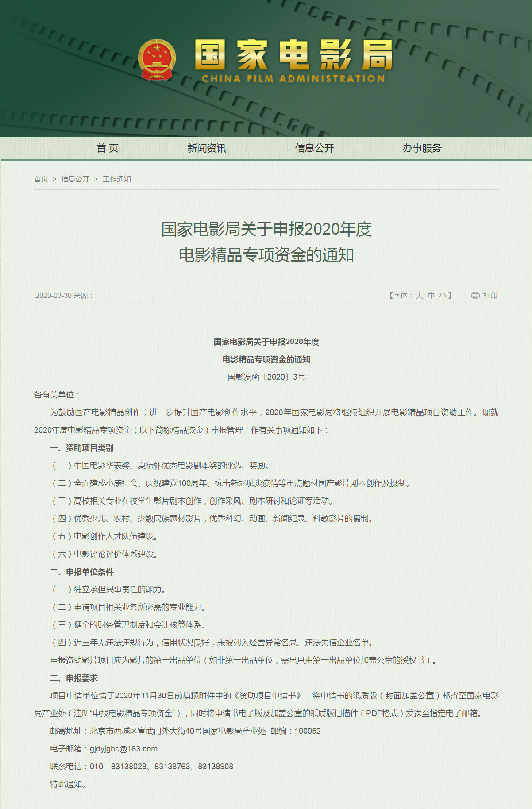
Task: Click the bold subtitle 电影精品专项资金的通知
Action: click(x=266, y=359)
